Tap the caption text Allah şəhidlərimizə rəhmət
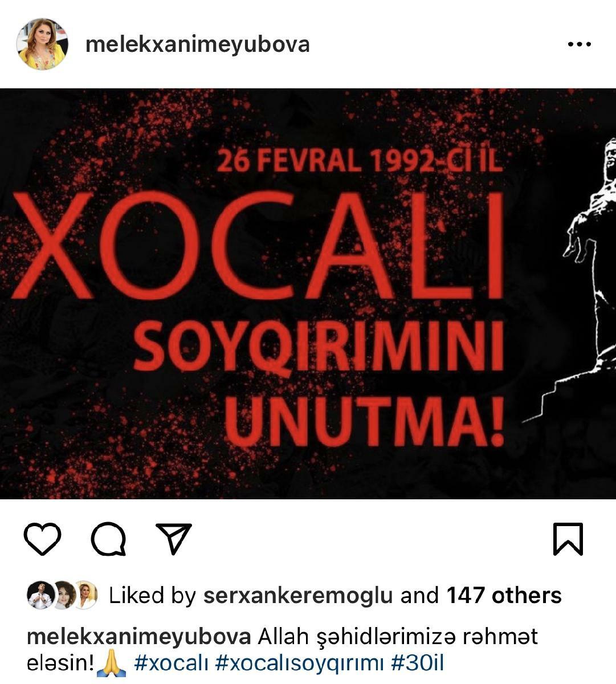The image size is (616, 684). 398,637
